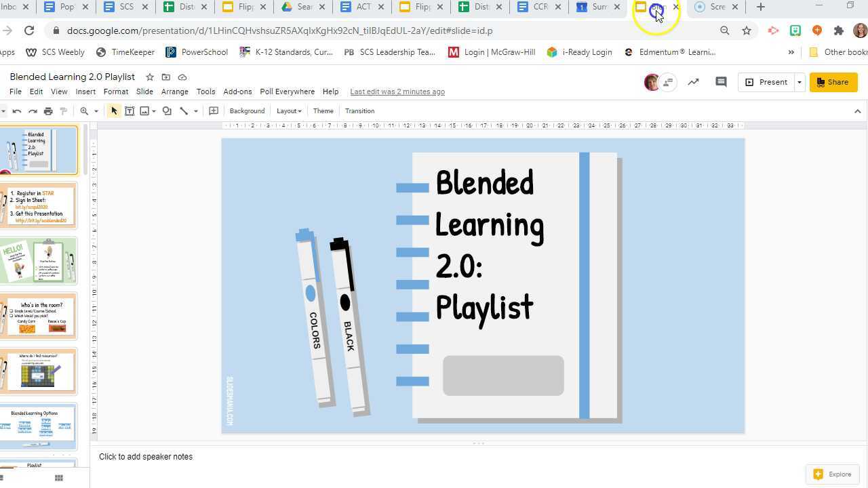868x488 pixels.
Task: Switch to the Poll Everywhere menu
Action: click(287, 91)
